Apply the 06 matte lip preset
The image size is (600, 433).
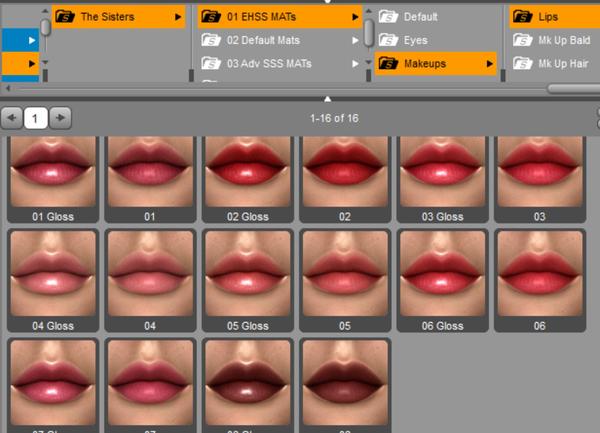[540, 280]
